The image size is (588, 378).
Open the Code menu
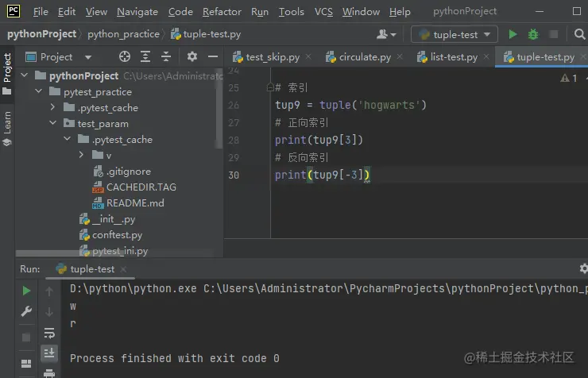click(x=180, y=12)
